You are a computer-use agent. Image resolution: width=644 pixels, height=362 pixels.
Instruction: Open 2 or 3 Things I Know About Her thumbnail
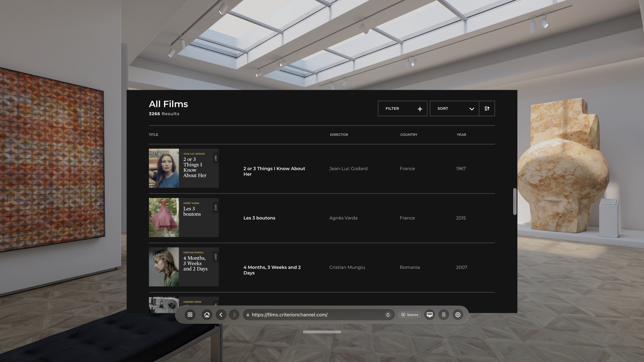tap(184, 168)
